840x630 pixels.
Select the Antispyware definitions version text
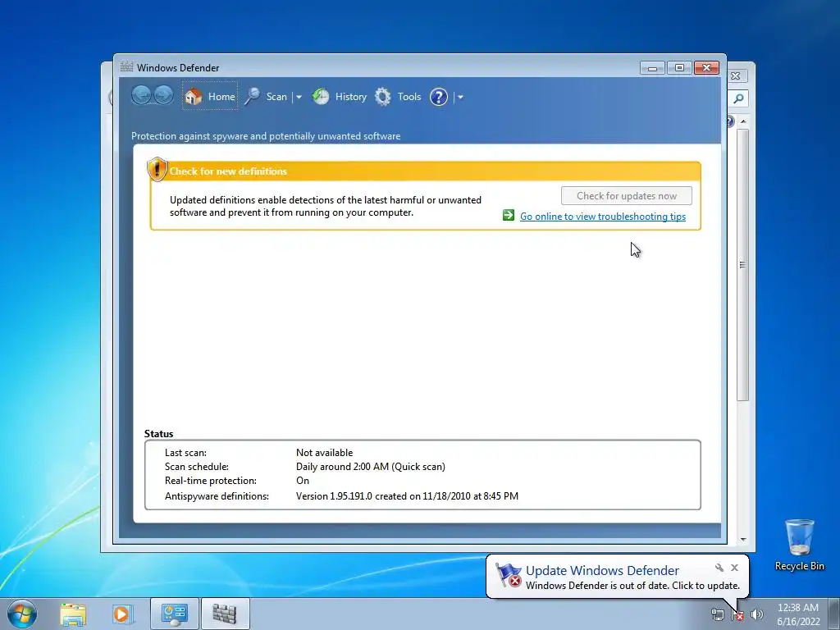(407, 496)
